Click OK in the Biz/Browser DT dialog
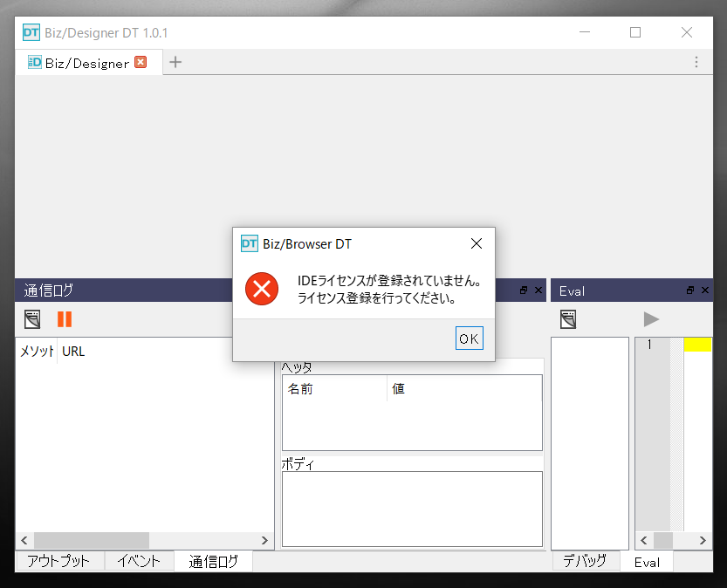This screenshot has width=727, height=588. pyautogui.click(x=470, y=338)
